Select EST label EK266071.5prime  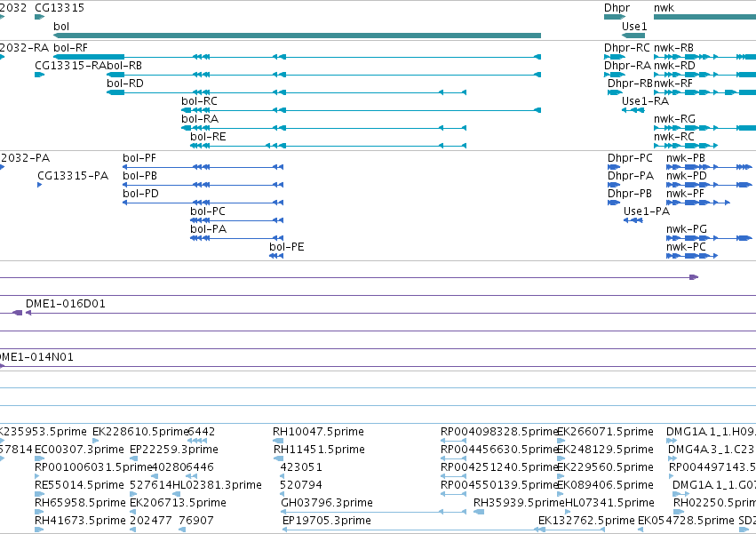pos(605,432)
